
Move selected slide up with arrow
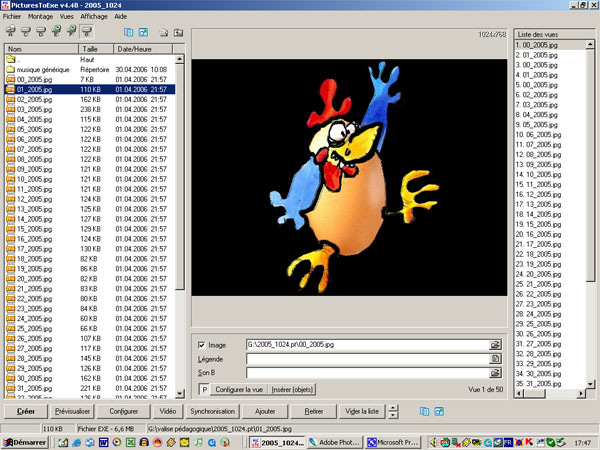[x=393, y=408]
